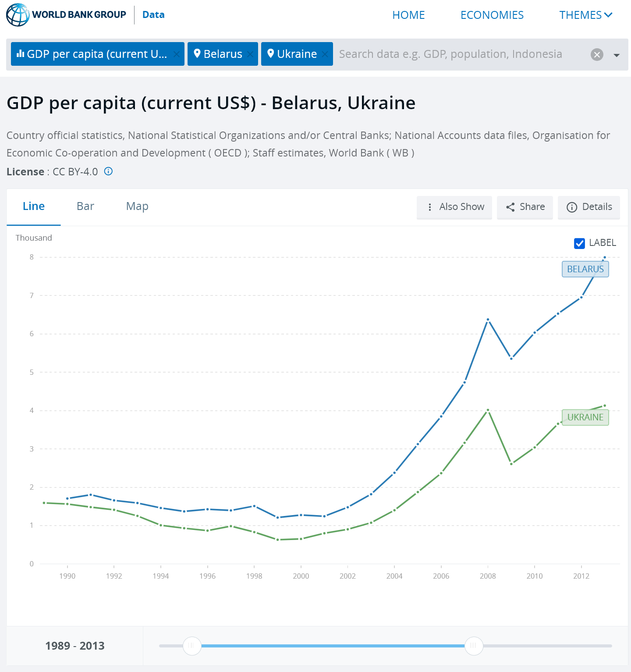Viewport: 631px width, 672px height.
Task: Open the Details info panel
Action: pyautogui.click(x=589, y=207)
